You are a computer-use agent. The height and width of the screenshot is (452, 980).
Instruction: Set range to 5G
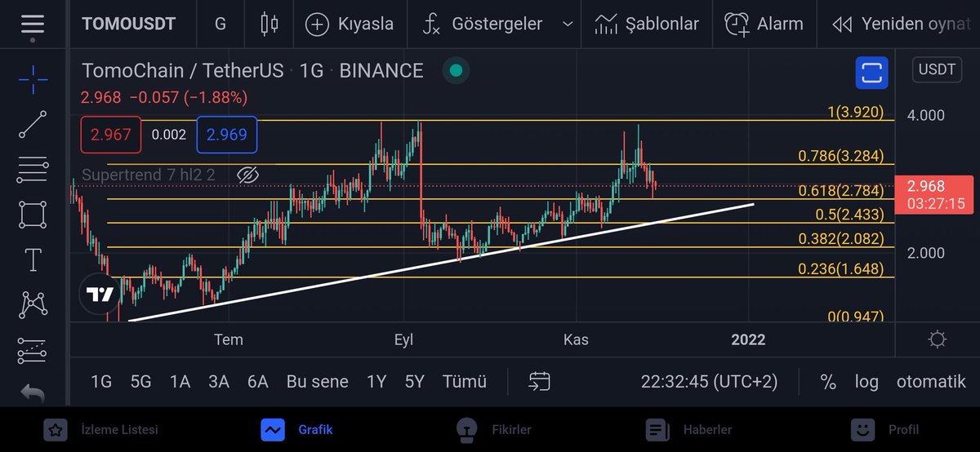[141, 382]
